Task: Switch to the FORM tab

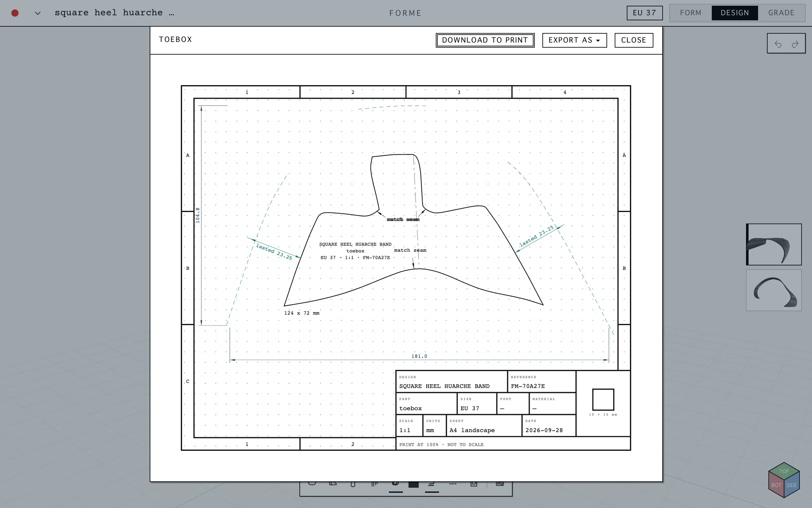Action: point(691,13)
